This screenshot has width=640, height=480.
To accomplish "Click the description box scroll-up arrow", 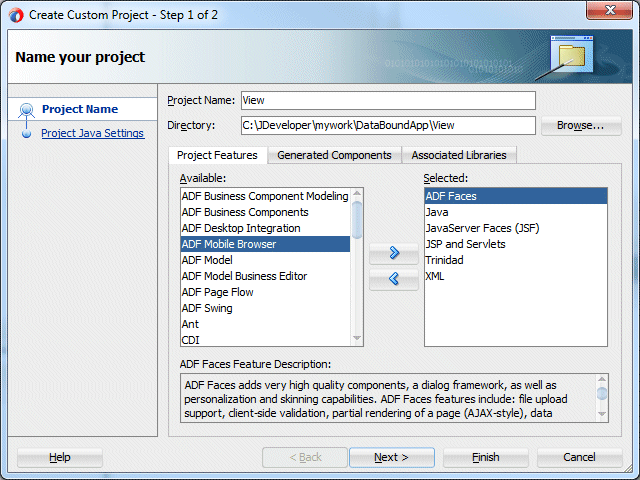I will point(602,380).
